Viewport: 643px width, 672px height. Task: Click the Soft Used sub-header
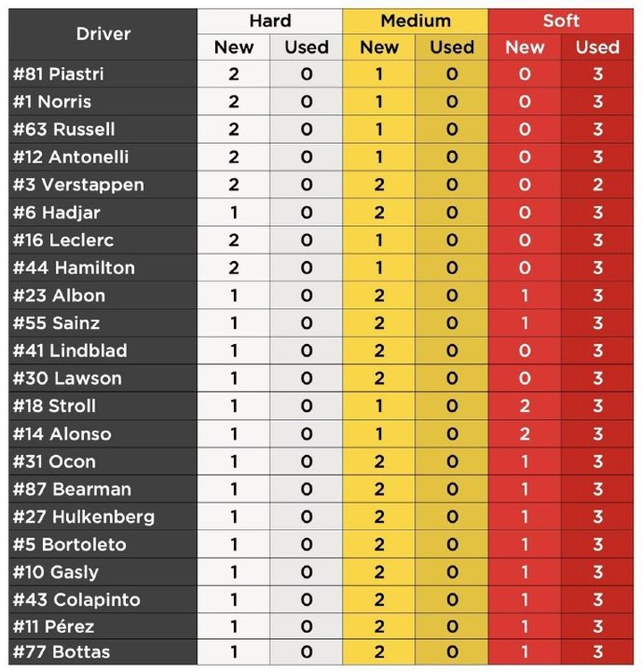click(x=597, y=47)
